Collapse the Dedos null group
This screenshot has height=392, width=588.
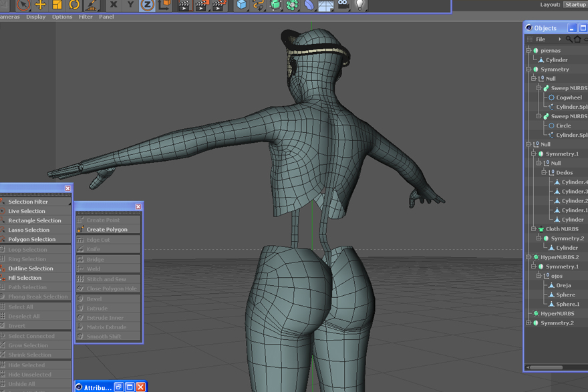coord(545,173)
